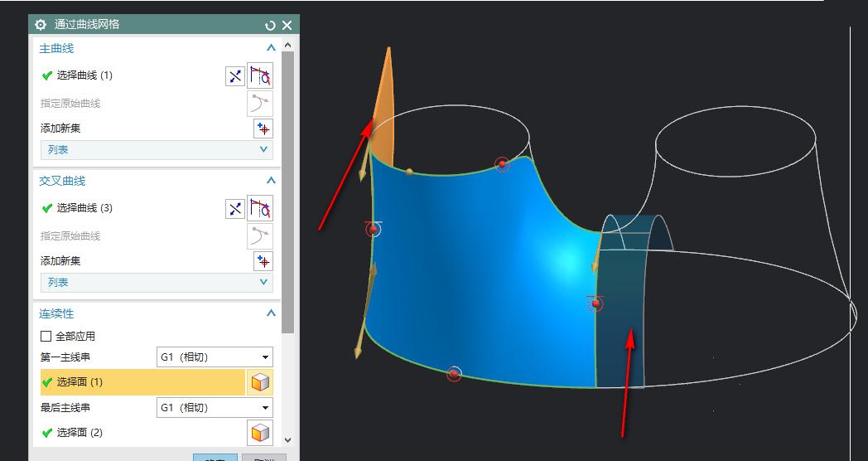Select red handle on left mesh edge

(x=374, y=229)
